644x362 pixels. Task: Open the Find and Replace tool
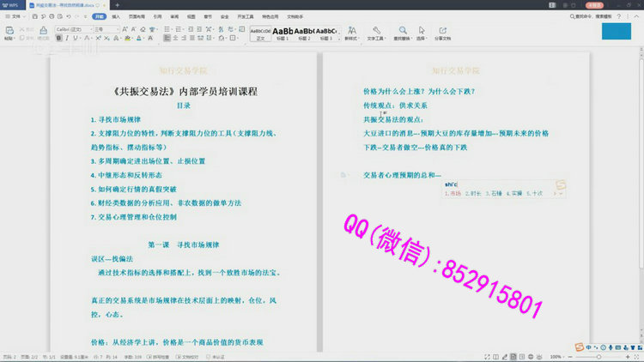402,33
